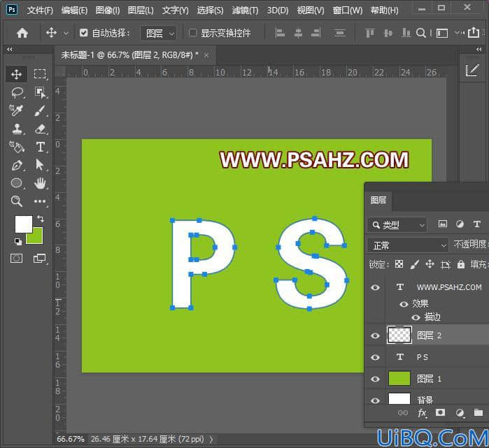Add a layer mask

click(x=440, y=412)
